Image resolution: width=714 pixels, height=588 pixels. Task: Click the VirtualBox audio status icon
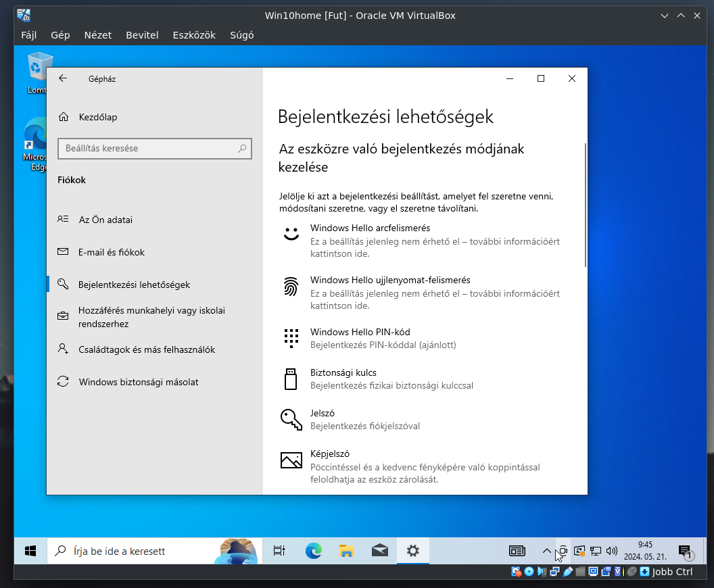pos(542,572)
